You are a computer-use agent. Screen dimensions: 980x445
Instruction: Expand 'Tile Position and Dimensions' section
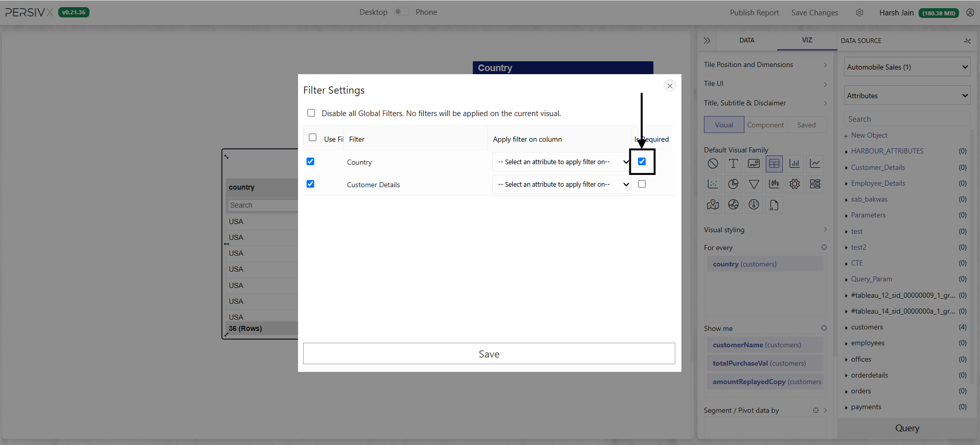[x=765, y=64]
